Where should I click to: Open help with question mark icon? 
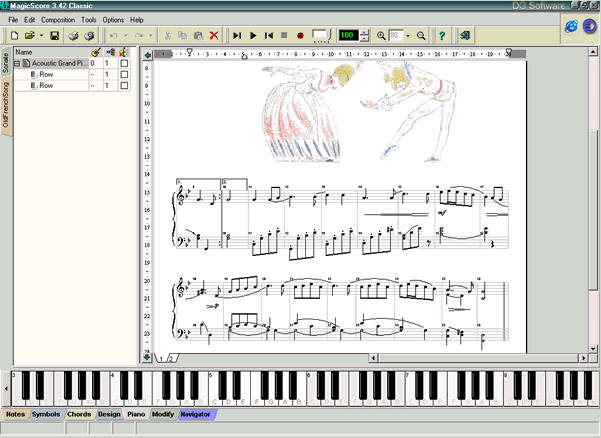click(x=442, y=36)
